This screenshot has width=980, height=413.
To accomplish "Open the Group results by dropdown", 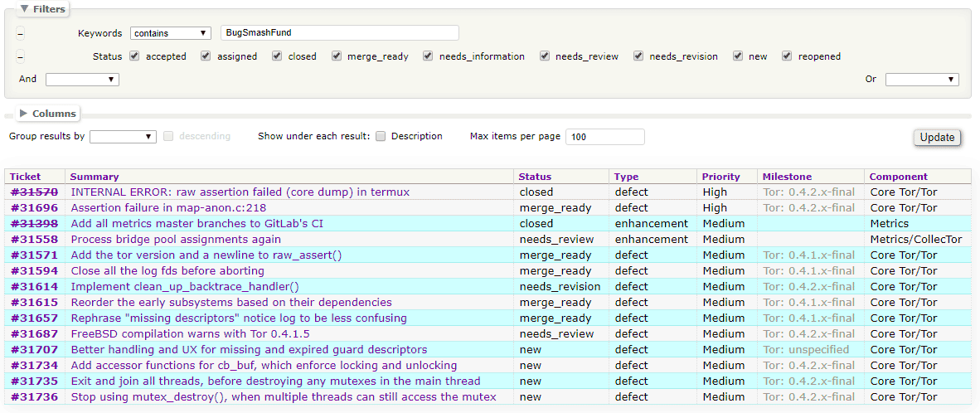I will coord(123,137).
